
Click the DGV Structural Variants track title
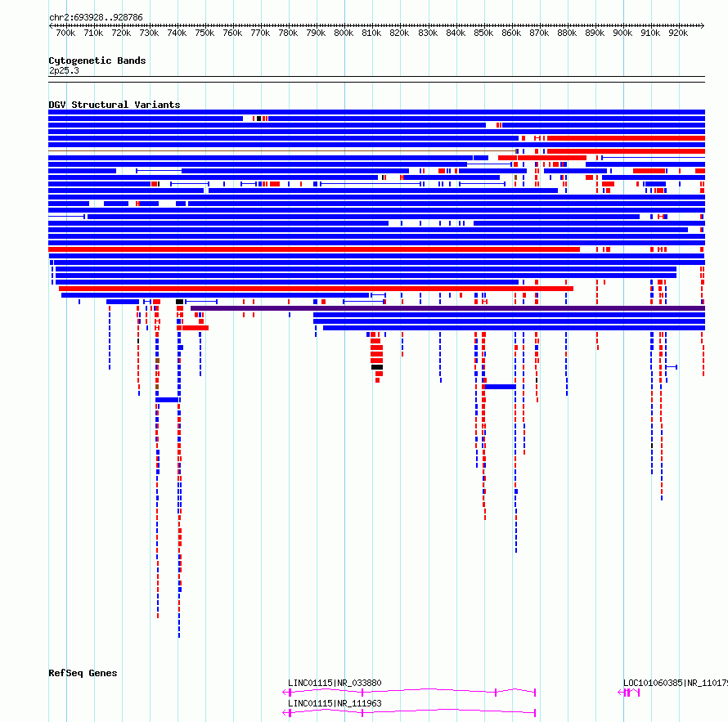[x=115, y=105]
